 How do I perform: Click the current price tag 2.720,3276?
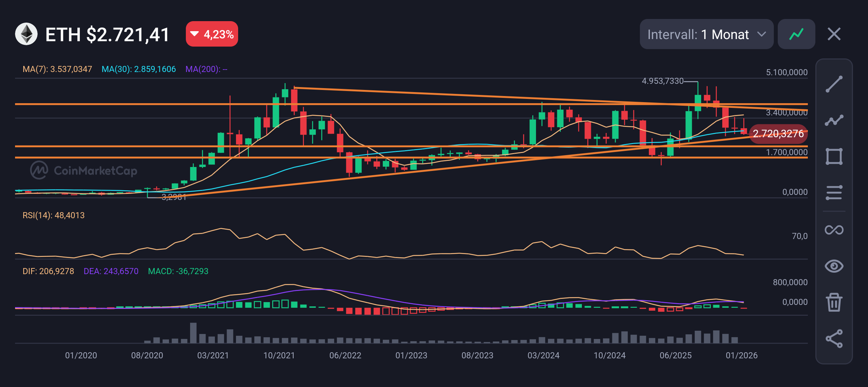tap(778, 134)
